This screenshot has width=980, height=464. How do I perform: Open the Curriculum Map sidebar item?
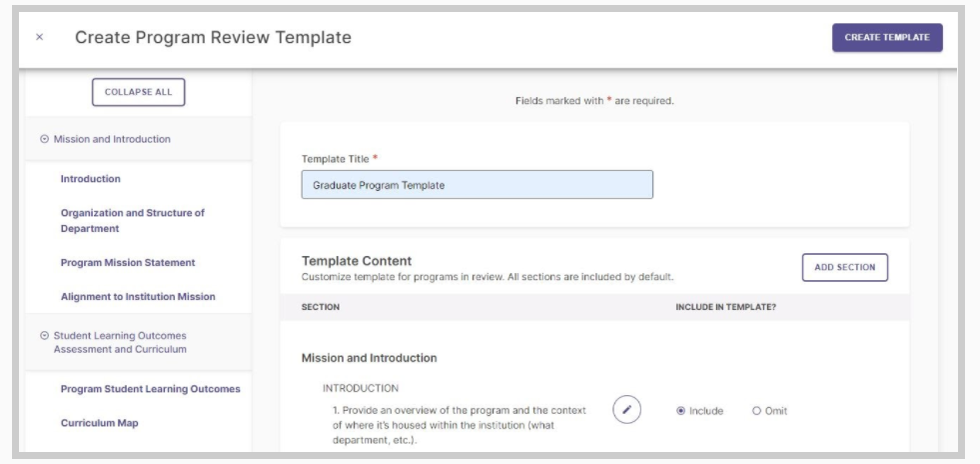99,423
